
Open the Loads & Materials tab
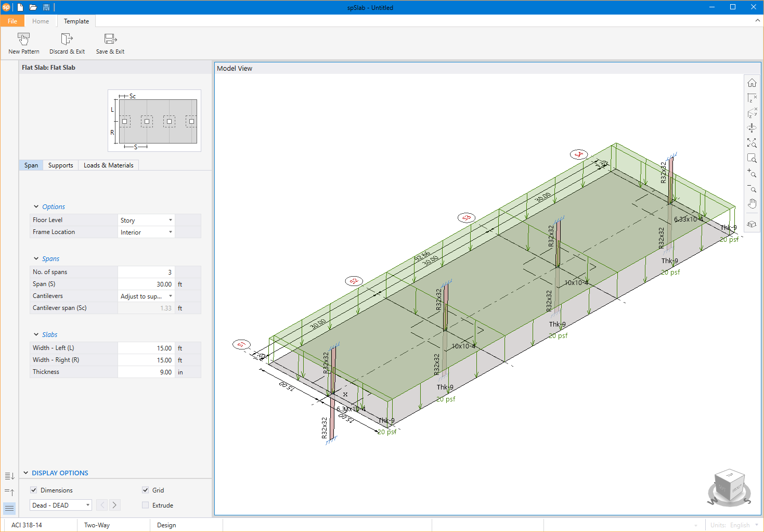(108, 165)
